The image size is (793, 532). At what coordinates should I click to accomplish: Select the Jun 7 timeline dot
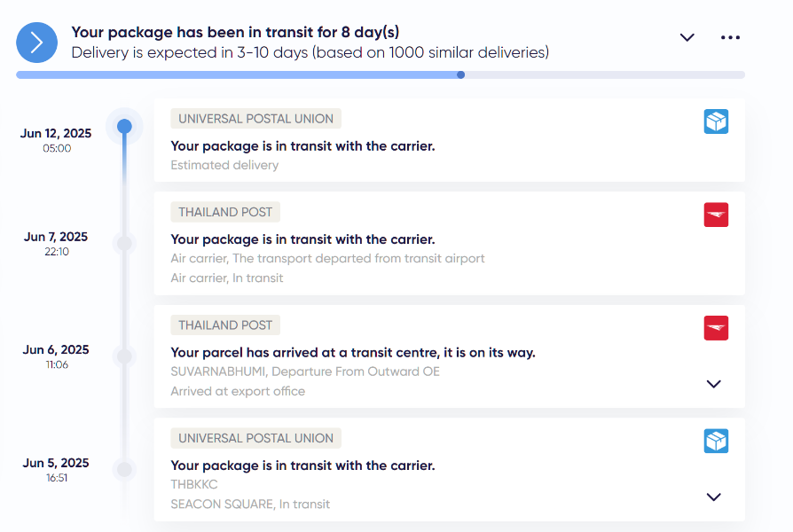click(124, 243)
